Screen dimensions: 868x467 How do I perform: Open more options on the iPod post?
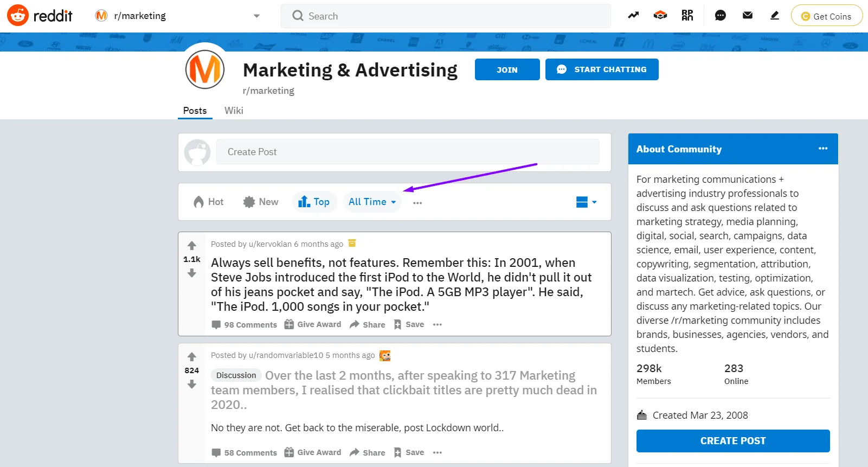coord(438,324)
